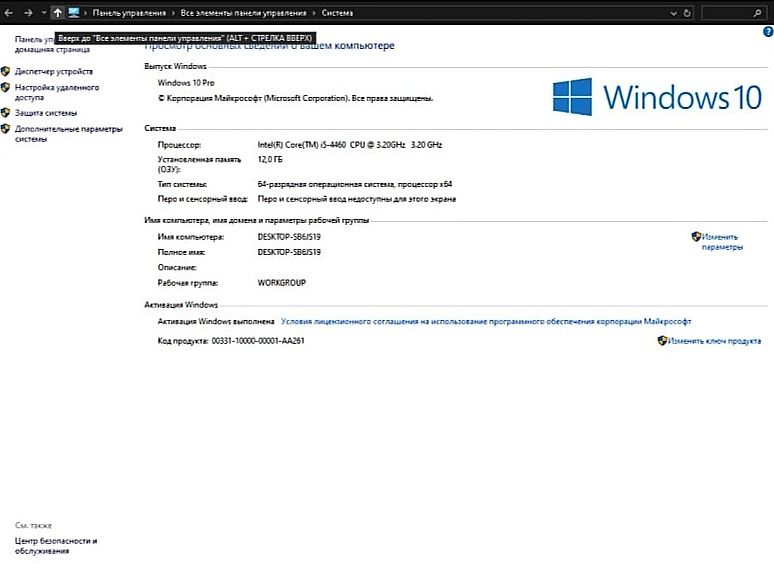
Task: Click shield icon beside 'Настройка удаленного доступа'
Action: coord(5,87)
